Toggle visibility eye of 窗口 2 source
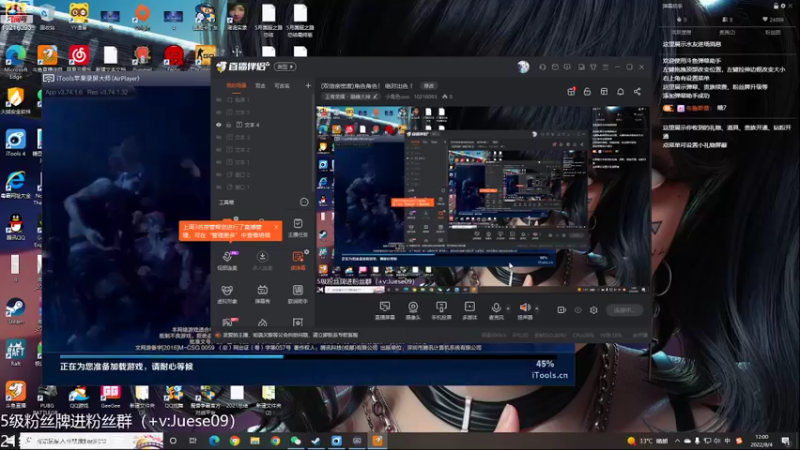 pos(219,175)
